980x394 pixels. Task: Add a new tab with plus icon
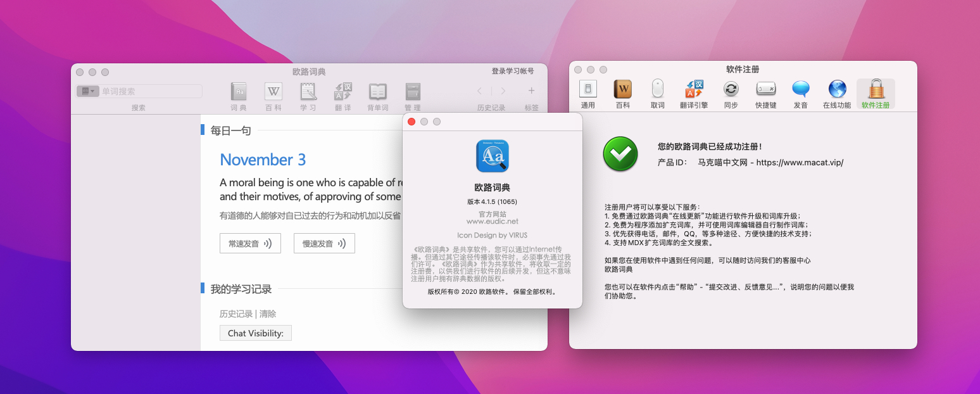click(x=531, y=91)
